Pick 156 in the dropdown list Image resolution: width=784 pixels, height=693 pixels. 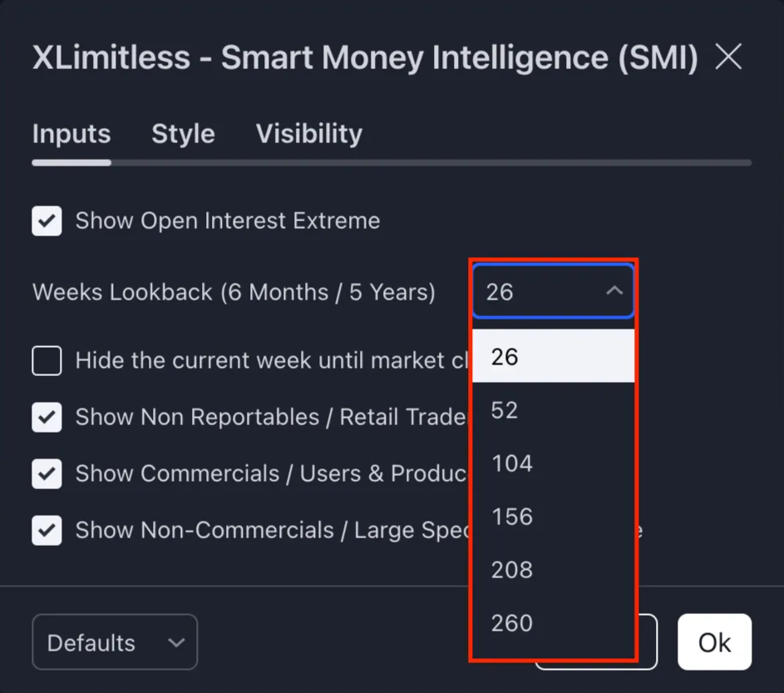(553, 517)
